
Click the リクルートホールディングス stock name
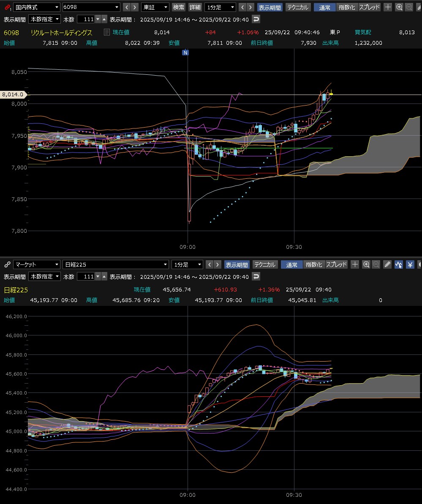pos(61,33)
